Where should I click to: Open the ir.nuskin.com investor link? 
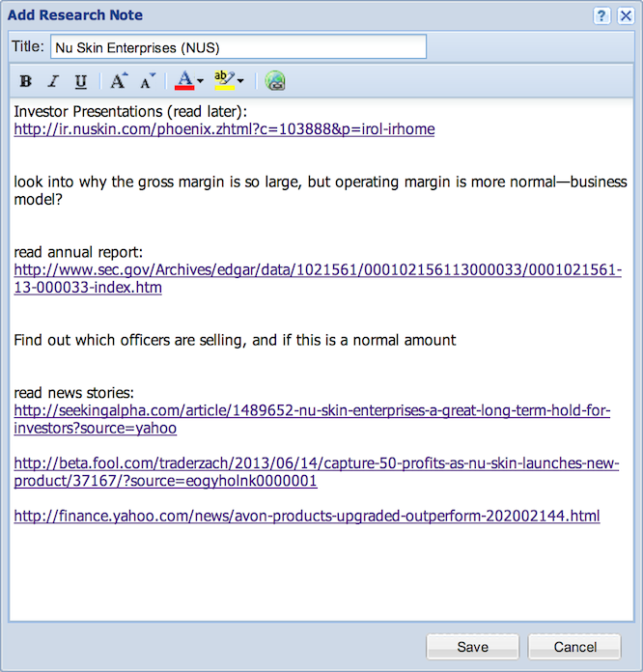(224, 129)
